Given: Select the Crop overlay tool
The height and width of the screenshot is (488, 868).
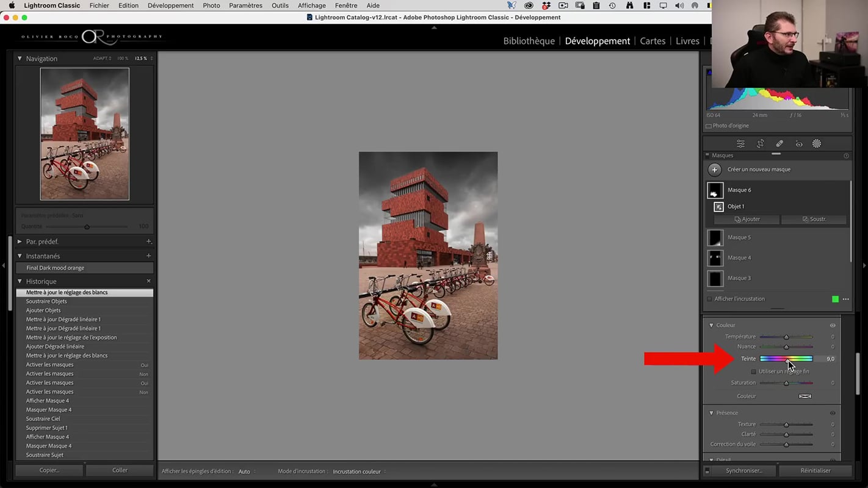Looking at the screenshot, I should [x=760, y=144].
